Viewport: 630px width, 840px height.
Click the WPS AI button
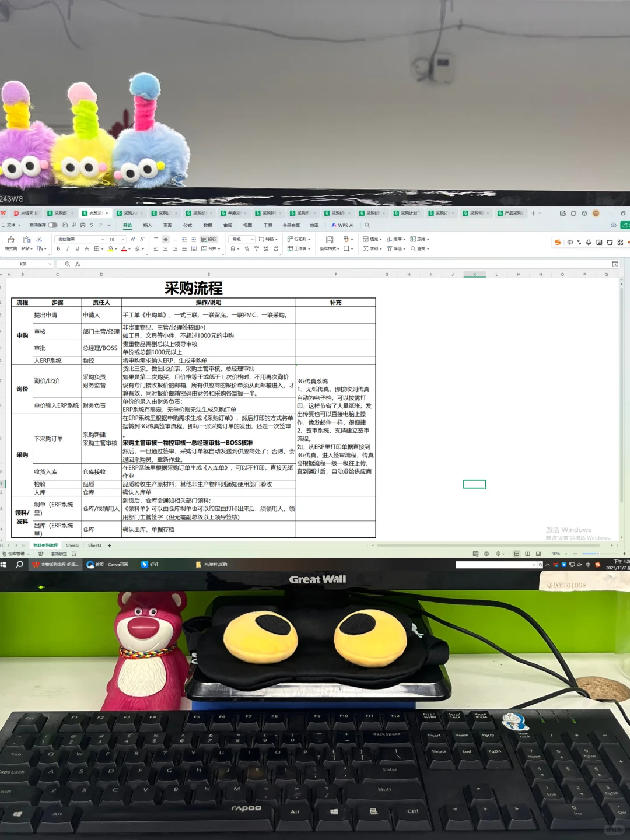[x=343, y=225]
